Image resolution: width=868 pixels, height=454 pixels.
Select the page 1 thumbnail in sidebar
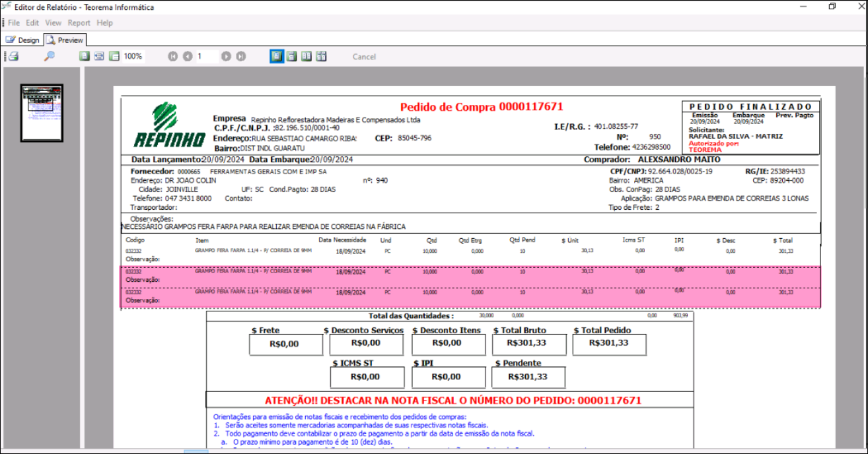pyautogui.click(x=42, y=112)
